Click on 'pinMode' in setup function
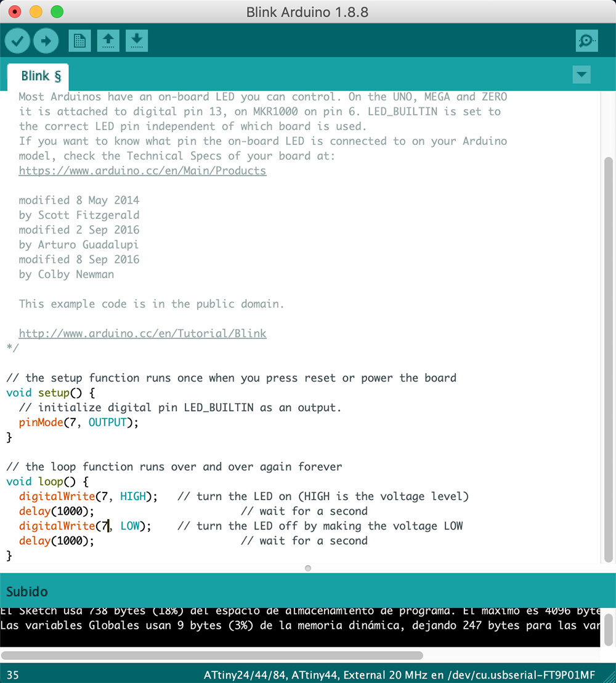 (41, 422)
